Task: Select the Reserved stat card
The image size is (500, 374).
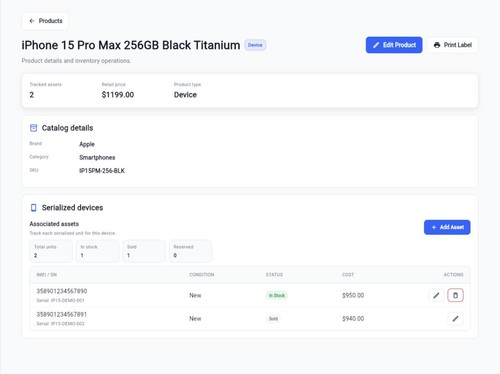Action: [190, 251]
